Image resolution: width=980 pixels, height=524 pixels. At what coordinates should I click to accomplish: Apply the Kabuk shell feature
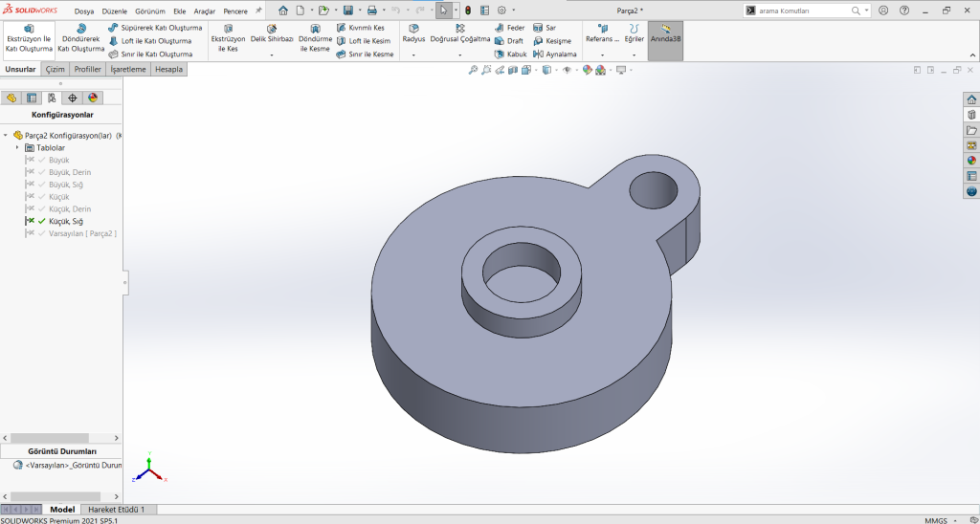[510, 55]
